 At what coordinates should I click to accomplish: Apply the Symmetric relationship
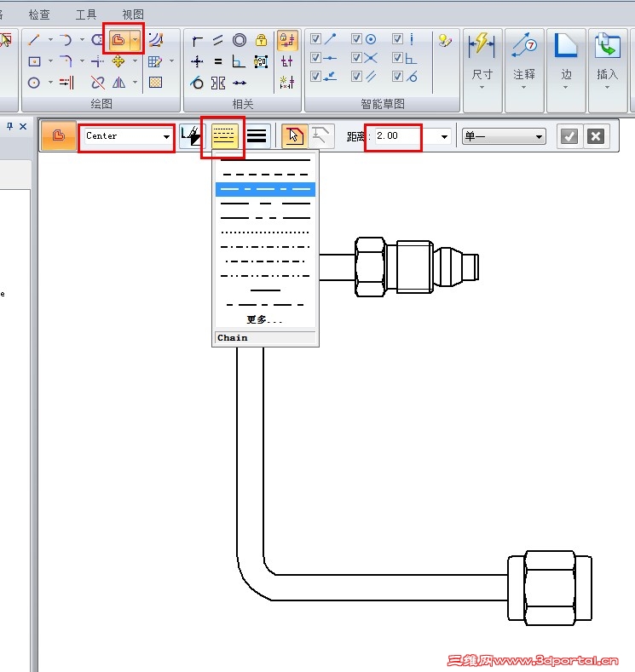(x=218, y=83)
